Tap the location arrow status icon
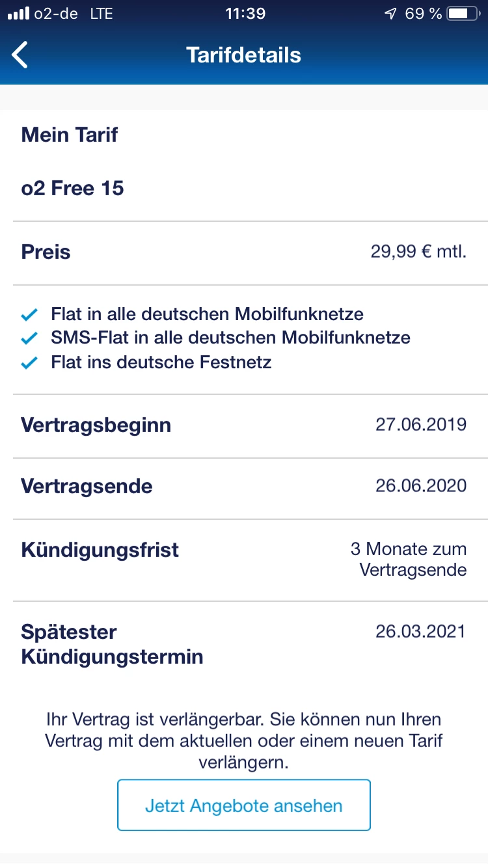 click(x=390, y=14)
